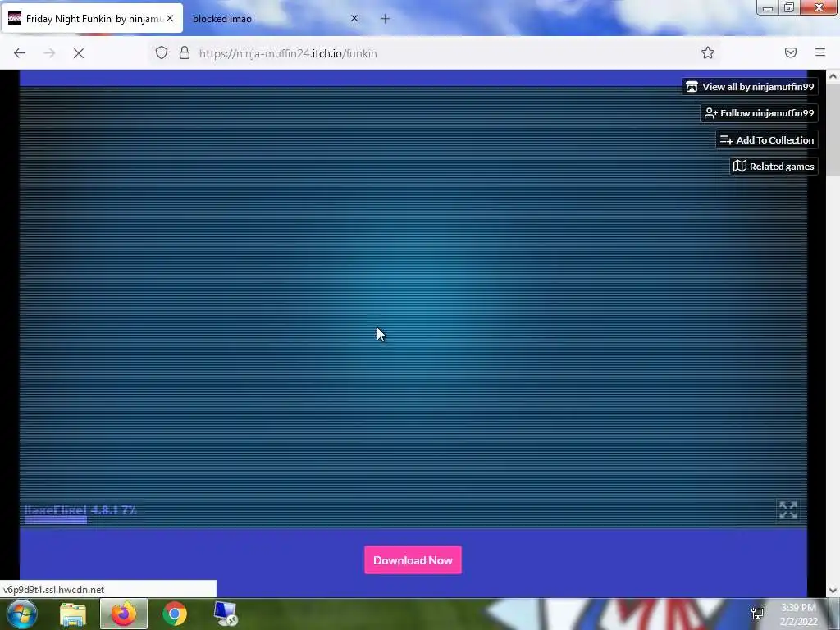Open a new tab with the plus button
840x630 pixels.
click(386, 19)
